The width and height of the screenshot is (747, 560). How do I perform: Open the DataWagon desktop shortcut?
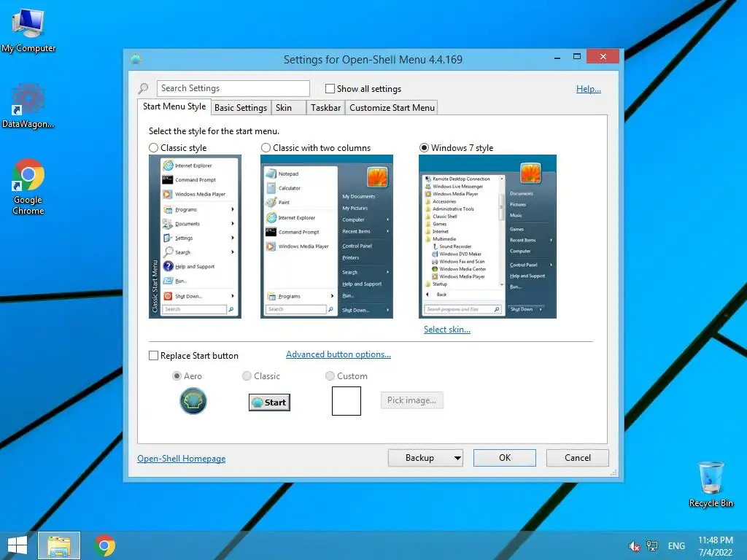click(28, 106)
